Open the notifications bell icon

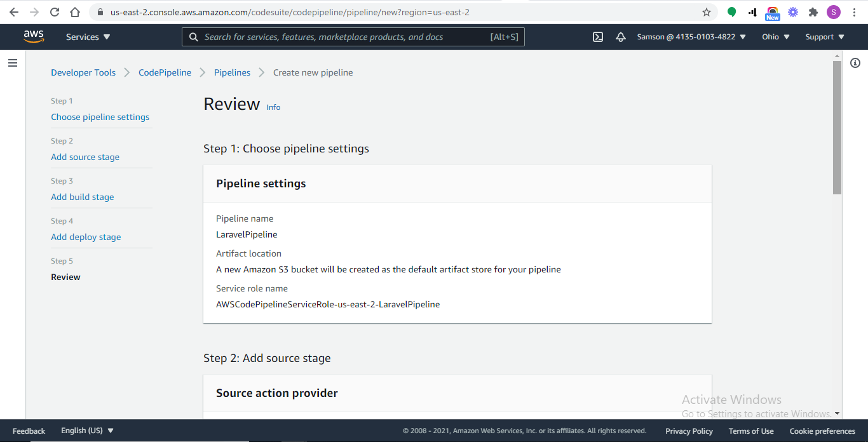[x=621, y=37]
